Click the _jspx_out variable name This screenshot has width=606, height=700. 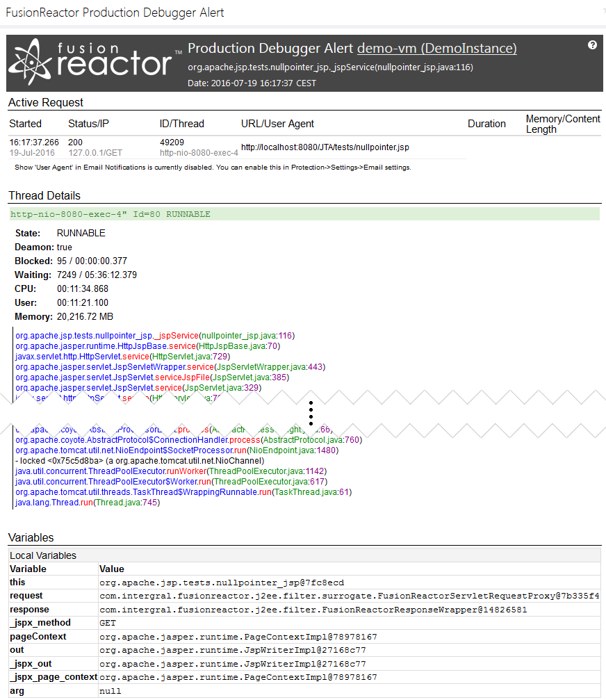(x=31, y=664)
